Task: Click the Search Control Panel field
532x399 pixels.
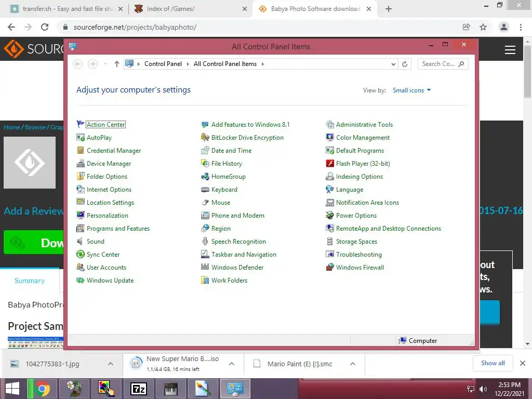Action: [443, 64]
